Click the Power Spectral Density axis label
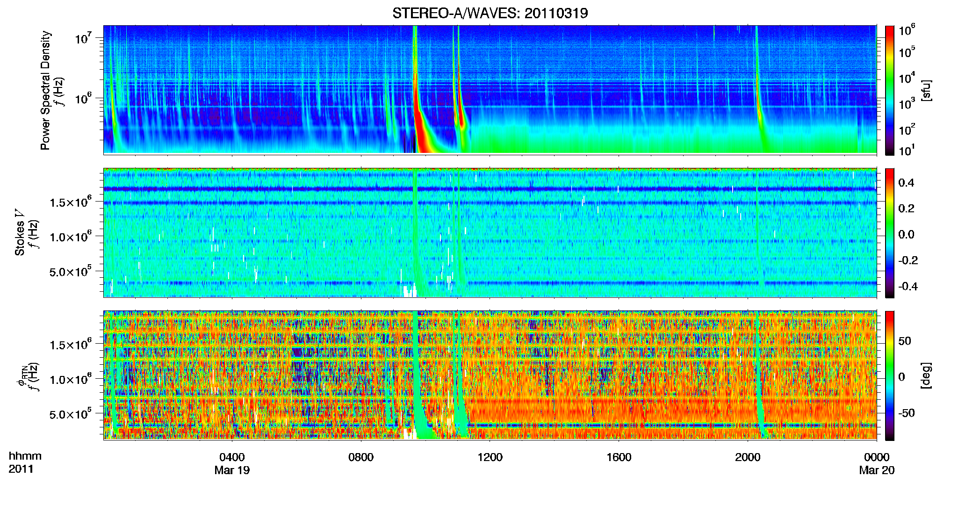The image size is (980, 505). 45,90
